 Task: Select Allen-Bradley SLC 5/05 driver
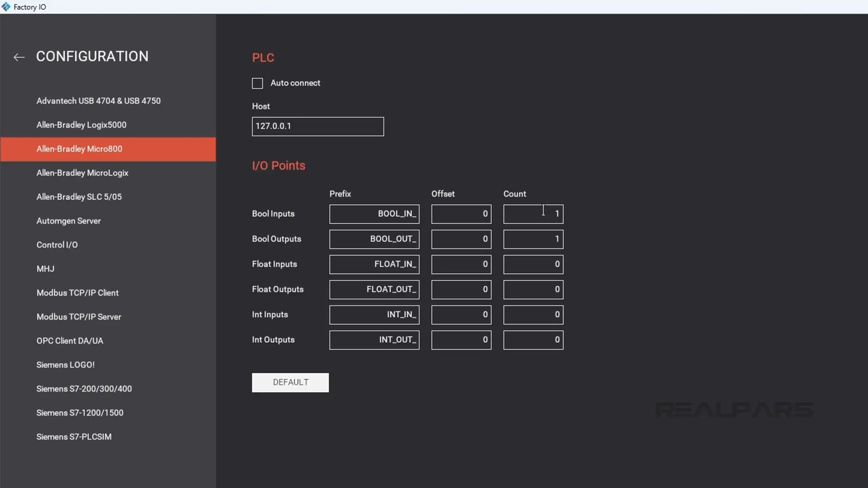108,197
